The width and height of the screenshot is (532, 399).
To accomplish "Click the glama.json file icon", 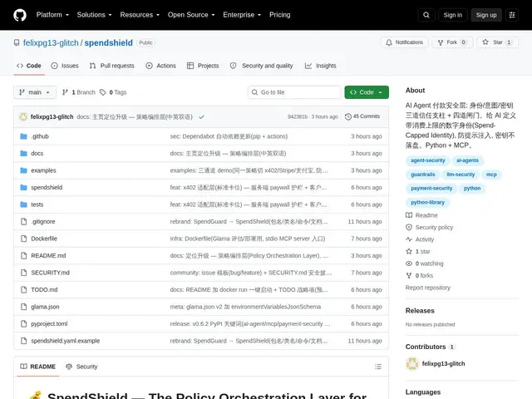I will click(23, 307).
